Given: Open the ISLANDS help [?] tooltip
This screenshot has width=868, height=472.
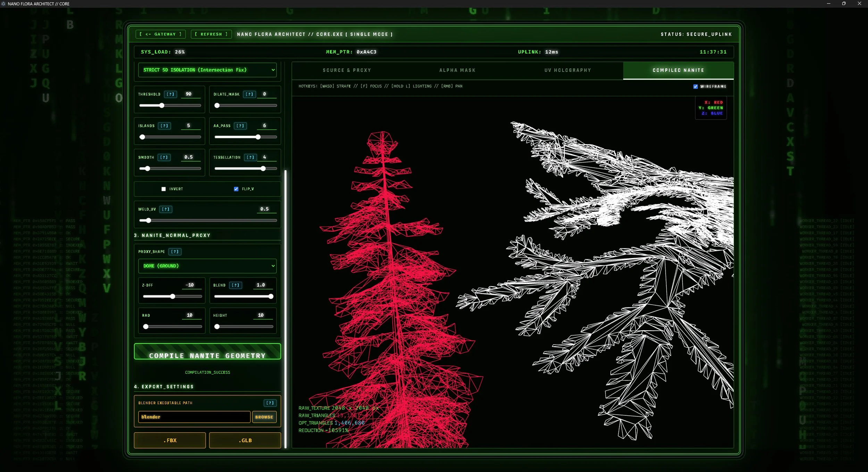Looking at the screenshot, I should (164, 126).
